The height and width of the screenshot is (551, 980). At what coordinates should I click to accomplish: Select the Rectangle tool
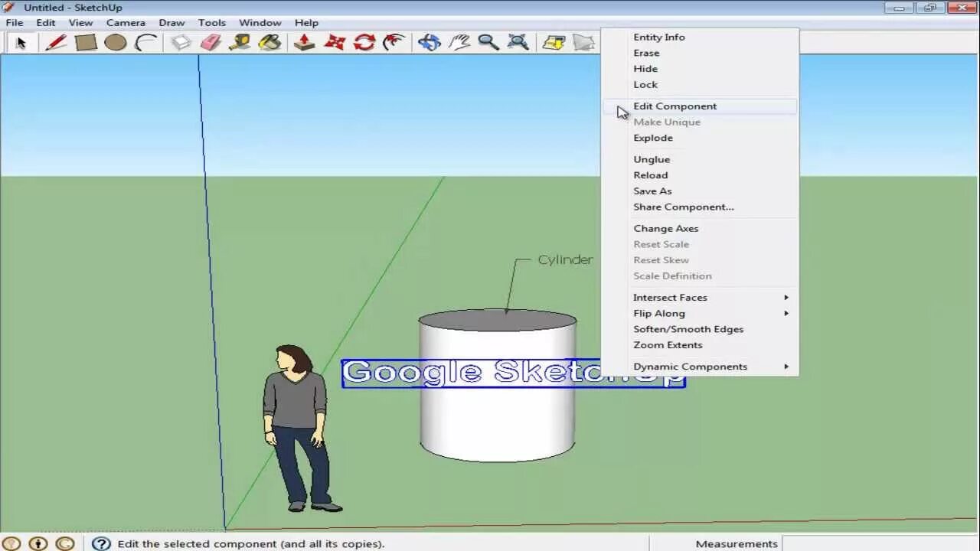point(86,43)
